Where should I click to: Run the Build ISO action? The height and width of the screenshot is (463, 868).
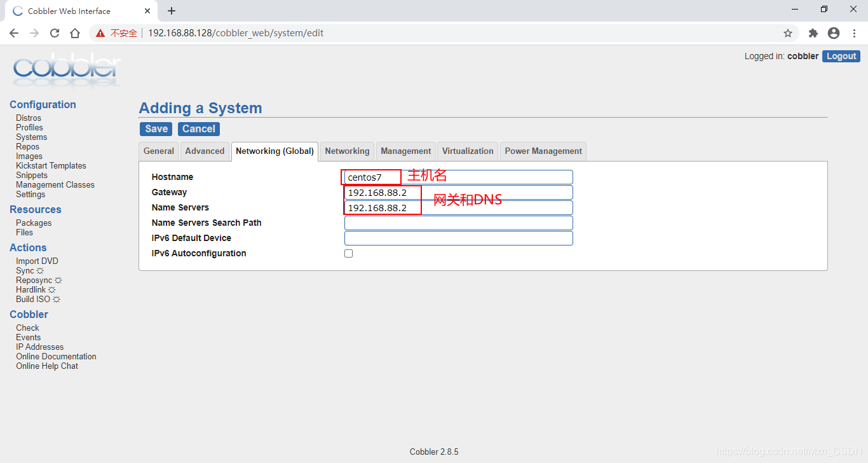pos(38,299)
